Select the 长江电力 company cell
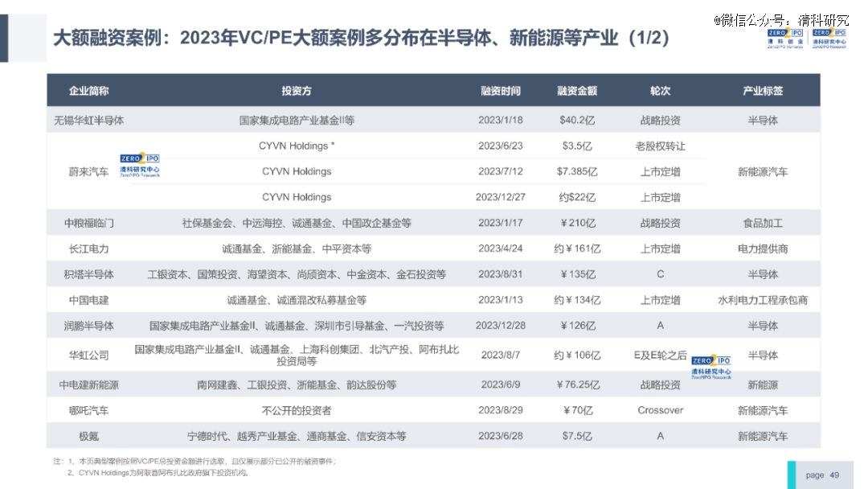 (88, 249)
